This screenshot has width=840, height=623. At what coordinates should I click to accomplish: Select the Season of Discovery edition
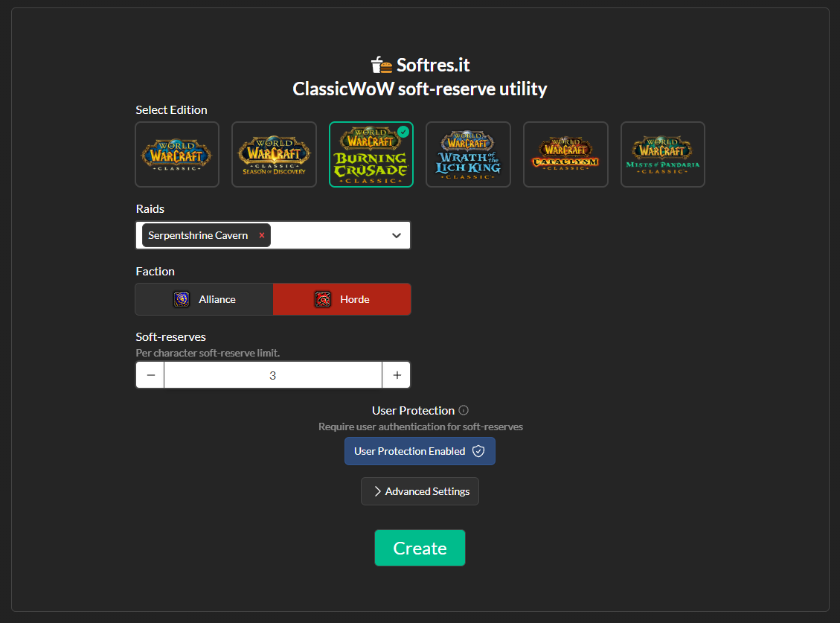click(x=275, y=154)
